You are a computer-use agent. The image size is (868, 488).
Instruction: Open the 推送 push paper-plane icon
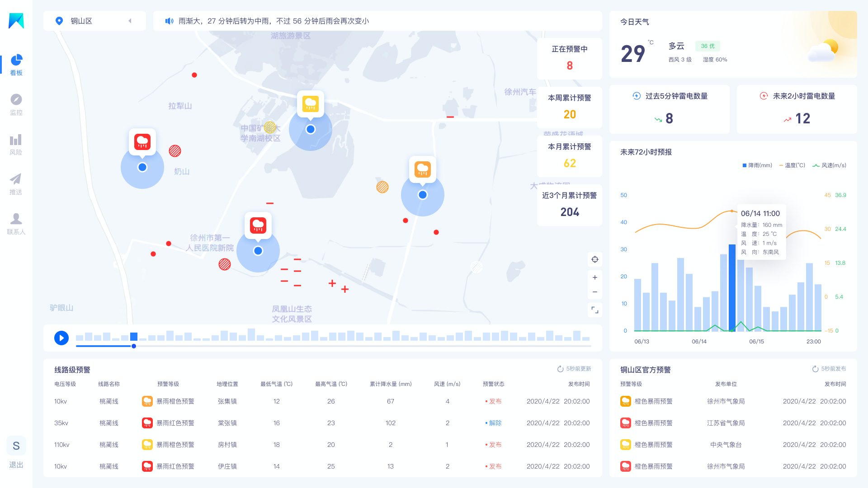coord(16,179)
